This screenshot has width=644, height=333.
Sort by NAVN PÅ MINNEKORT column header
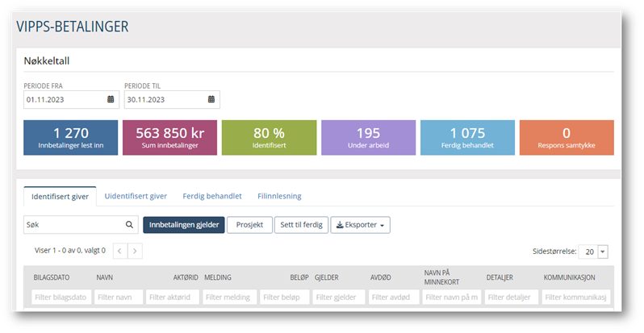coord(441,277)
